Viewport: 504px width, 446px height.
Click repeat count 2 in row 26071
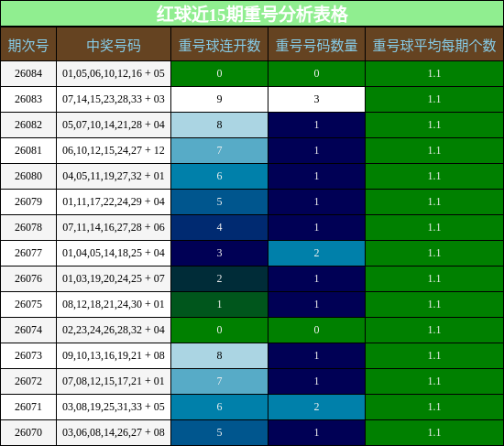(x=317, y=407)
